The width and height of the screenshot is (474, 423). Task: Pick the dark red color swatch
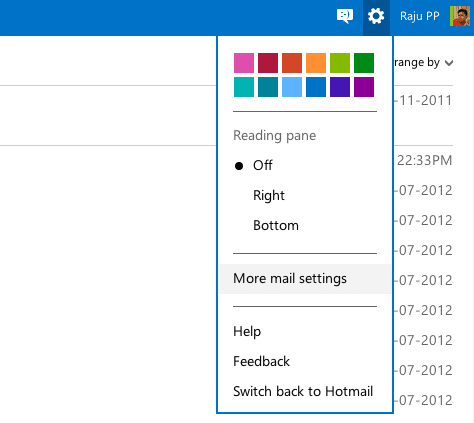[268, 63]
